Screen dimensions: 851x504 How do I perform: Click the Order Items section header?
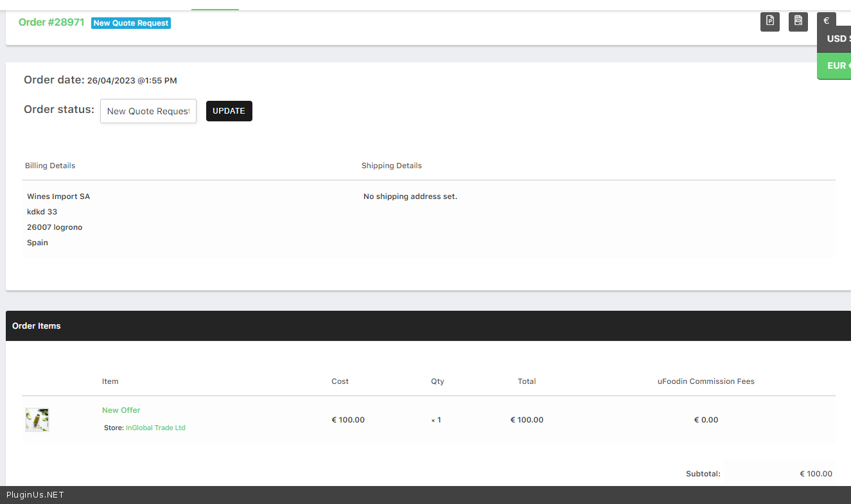tap(37, 326)
